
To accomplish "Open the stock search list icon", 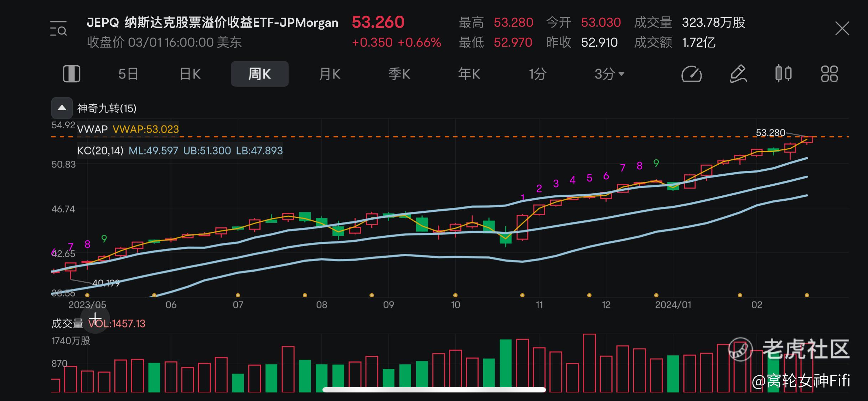I will [x=58, y=29].
